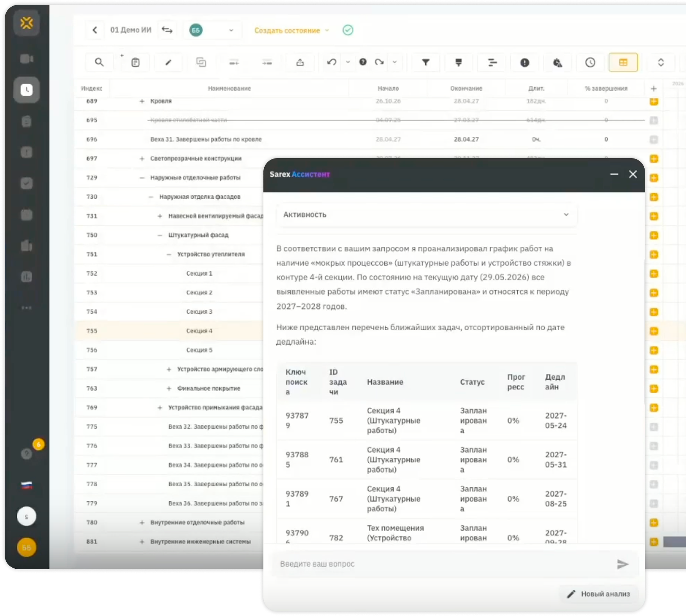Click the search magnifier toolbar icon
The image size is (686, 616).
pyautogui.click(x=99, y=62)
